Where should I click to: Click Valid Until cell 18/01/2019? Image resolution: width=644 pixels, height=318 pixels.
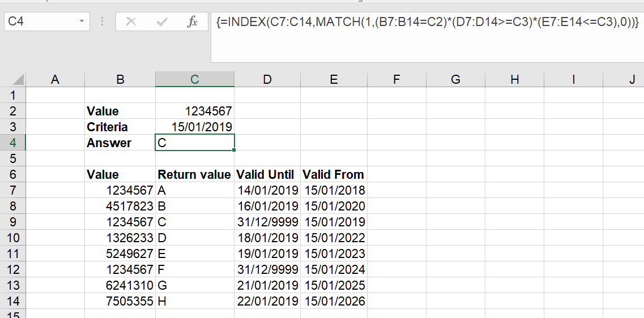(x=267, y=238)
